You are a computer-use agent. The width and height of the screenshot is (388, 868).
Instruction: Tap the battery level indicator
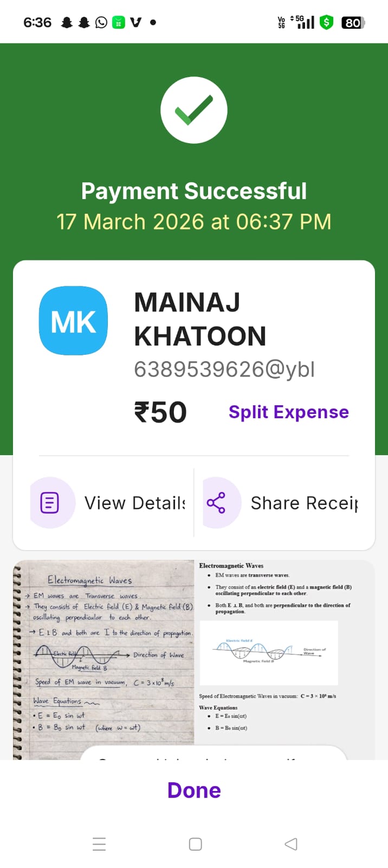click(x=353, y=22)
